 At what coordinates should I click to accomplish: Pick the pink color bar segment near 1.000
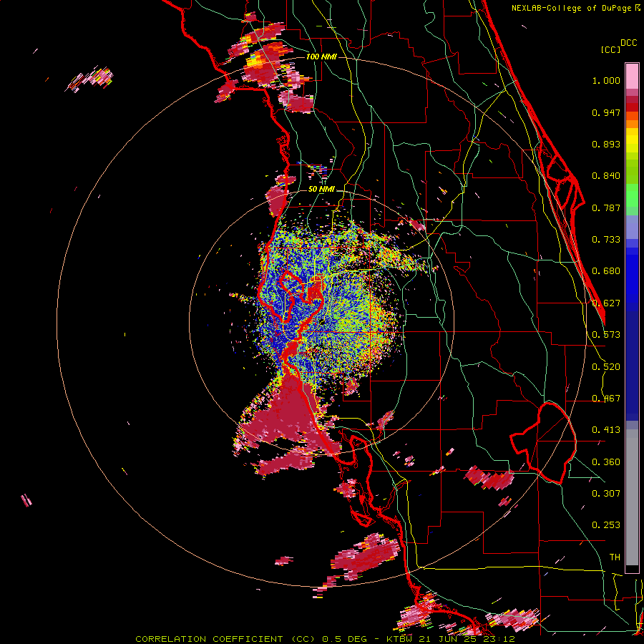(x=632, y=76)
